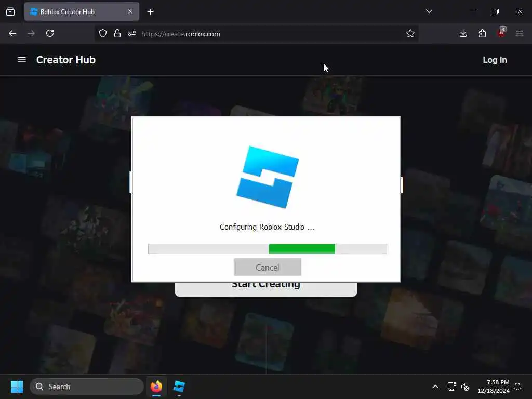Click the Creator Hub title link
This screenshot has height=399, width=532.
(66, 60)
